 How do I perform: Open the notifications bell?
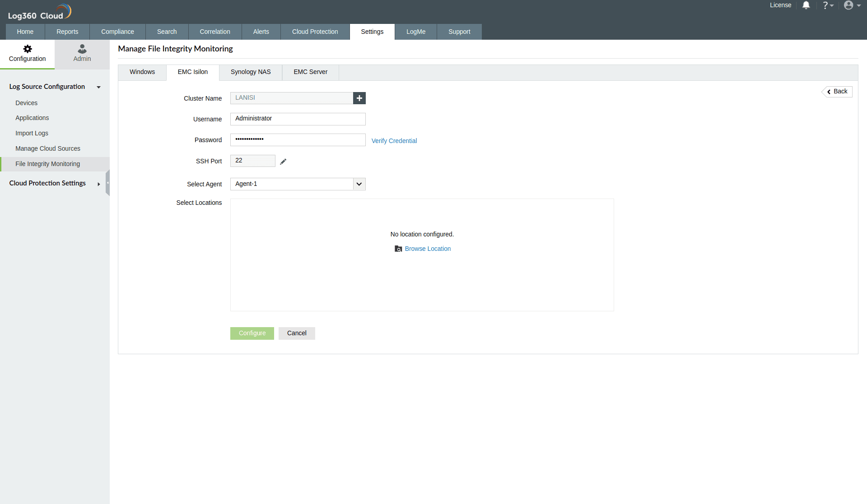coord(806,5)
